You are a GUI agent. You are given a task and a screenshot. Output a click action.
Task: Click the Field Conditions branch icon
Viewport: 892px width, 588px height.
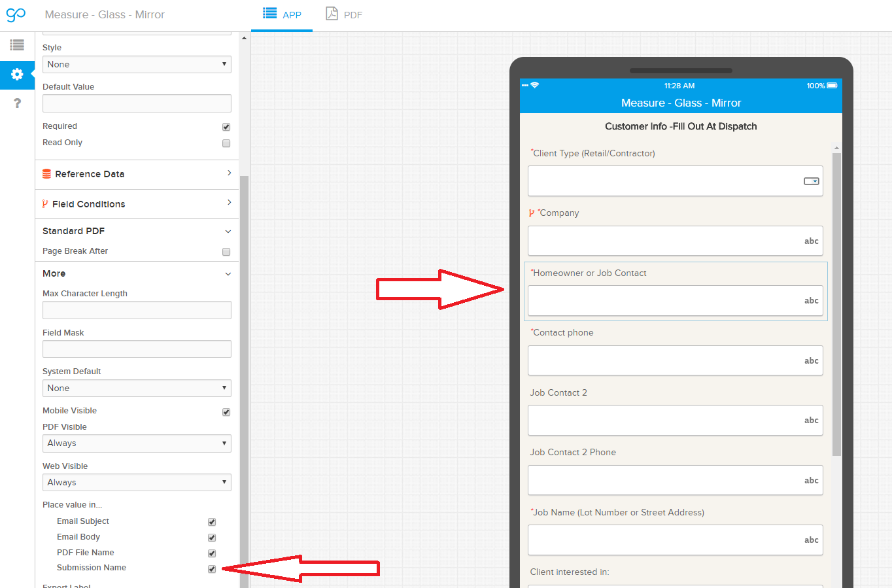coord(45,204)
